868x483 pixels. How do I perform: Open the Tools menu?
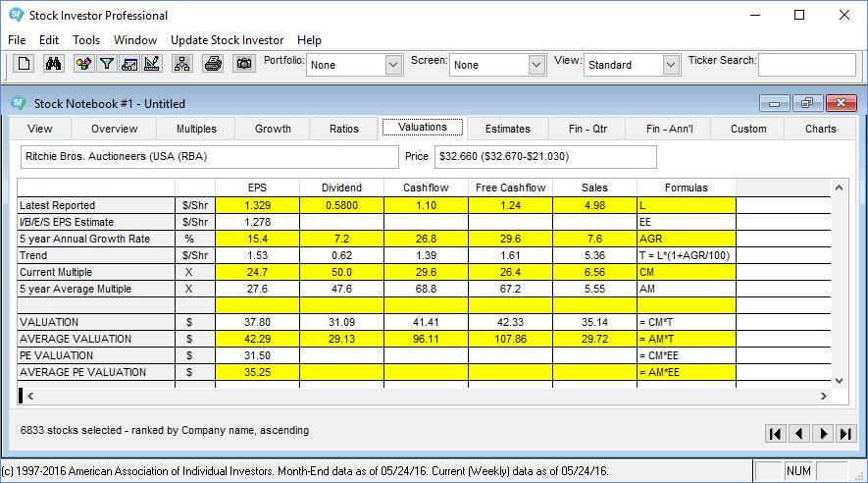click(x=86, y=40)
